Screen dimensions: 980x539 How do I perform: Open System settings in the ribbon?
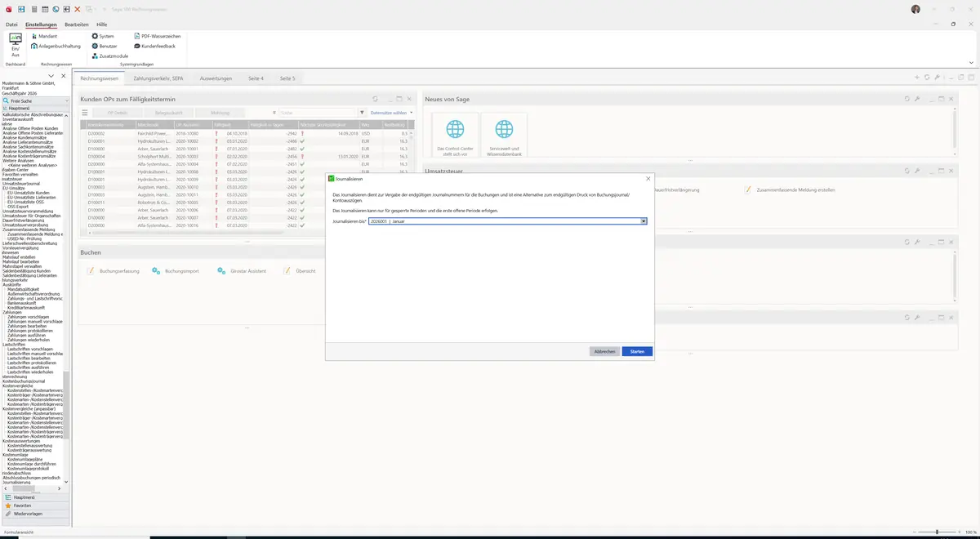103,37
